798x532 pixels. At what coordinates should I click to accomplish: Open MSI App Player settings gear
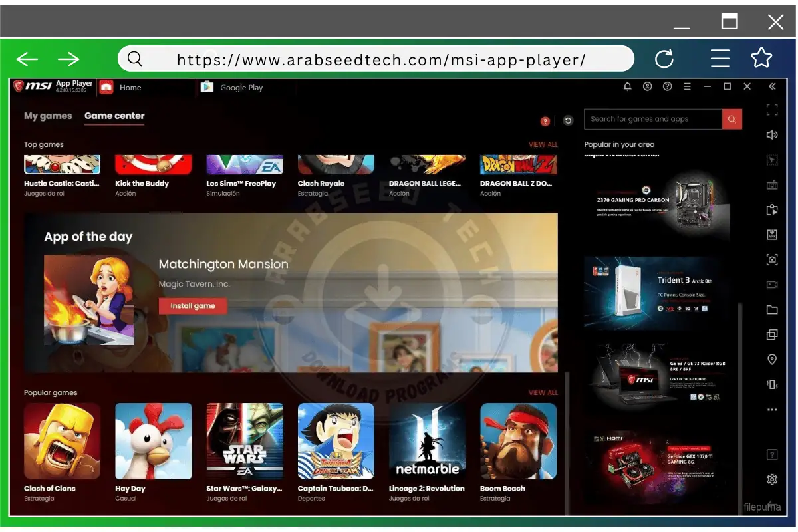click(772, 479)
